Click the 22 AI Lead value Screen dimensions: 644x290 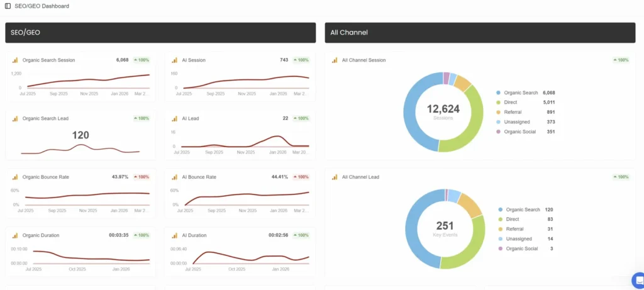point(286,118)
